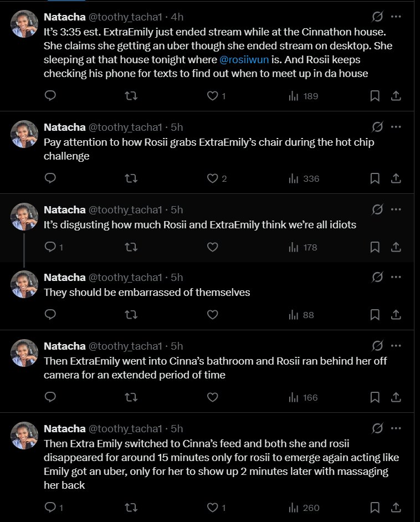View analytics with 260 views

tap(304, 508)
